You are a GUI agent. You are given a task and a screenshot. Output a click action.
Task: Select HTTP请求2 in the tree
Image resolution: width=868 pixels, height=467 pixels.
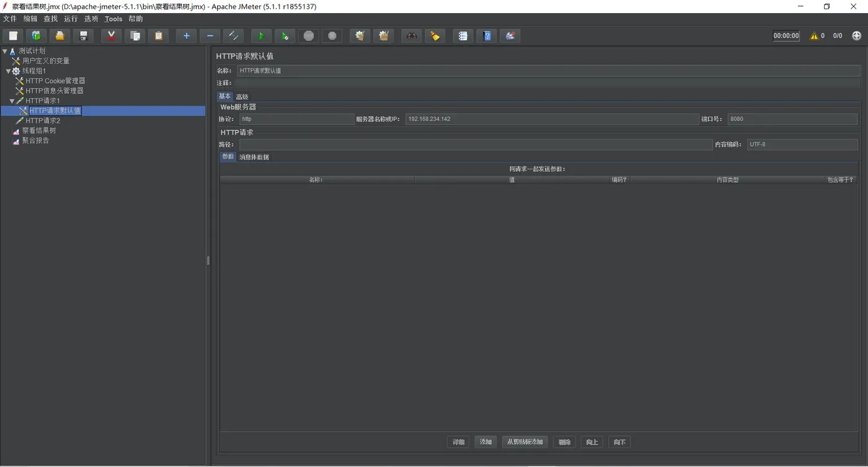[43, 120]
